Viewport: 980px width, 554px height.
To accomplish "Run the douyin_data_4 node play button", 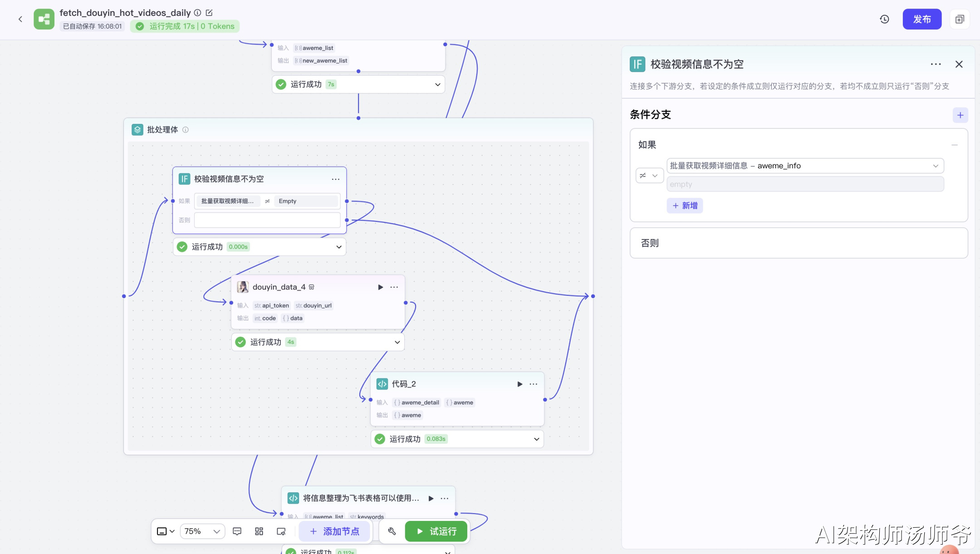I will click(380, 287).
